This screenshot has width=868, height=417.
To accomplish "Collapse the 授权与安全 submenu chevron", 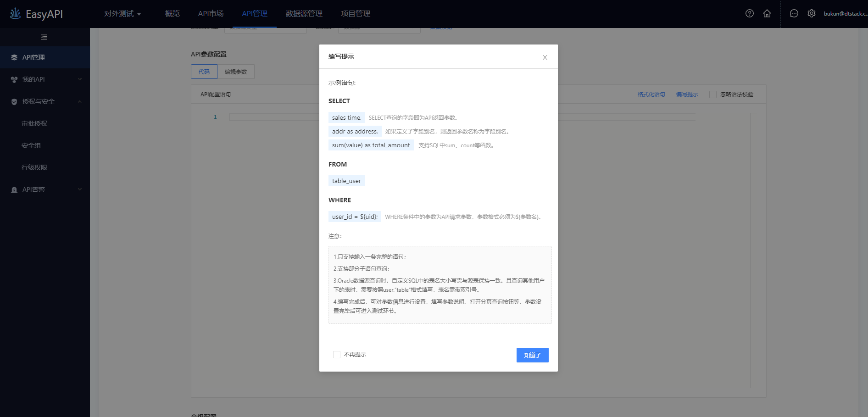I will [x=80, y=101].
